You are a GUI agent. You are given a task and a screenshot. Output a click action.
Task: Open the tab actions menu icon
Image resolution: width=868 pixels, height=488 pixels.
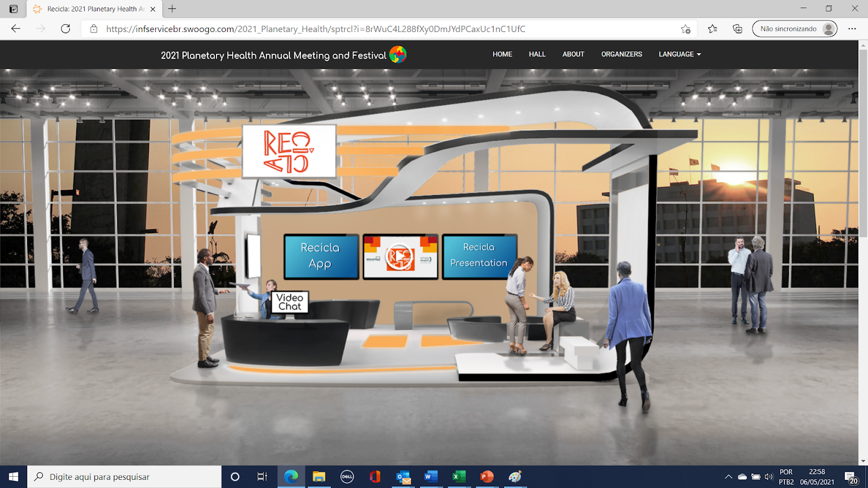pyautogui.click(x=14, y=9)
